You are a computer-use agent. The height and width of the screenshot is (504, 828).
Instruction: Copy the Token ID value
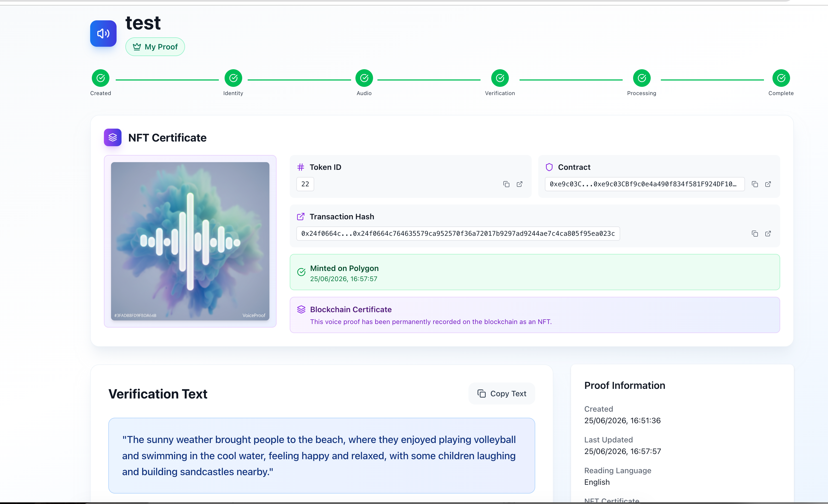click(506, 184)
